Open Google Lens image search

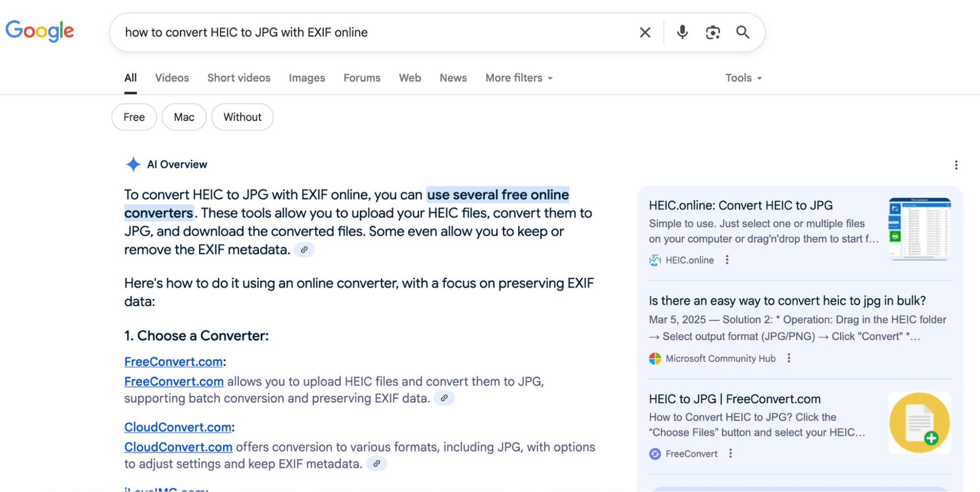[x=712, y=32]
